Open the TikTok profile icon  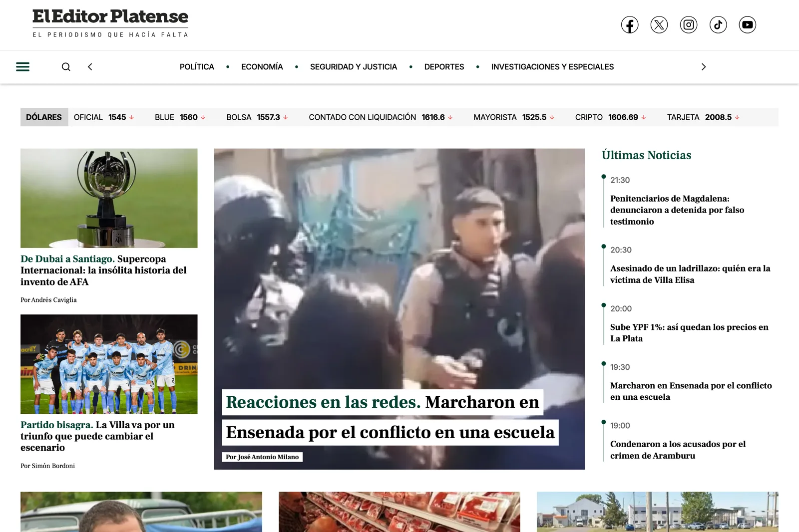718,24
